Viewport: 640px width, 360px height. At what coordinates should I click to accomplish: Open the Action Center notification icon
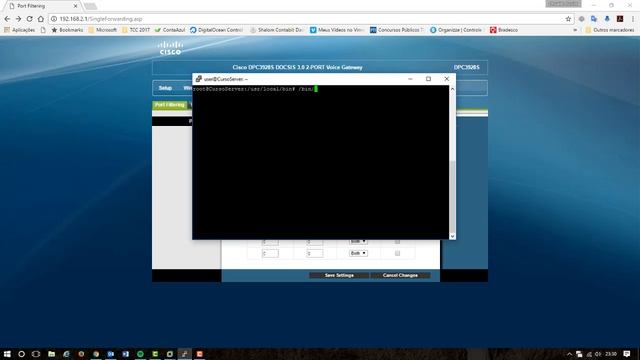tap(627, 354)
